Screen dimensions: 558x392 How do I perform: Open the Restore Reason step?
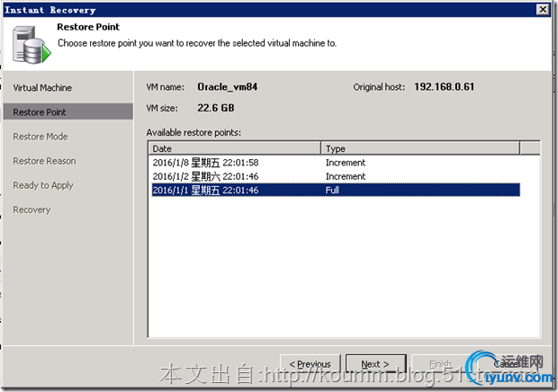tap(44, 161)
